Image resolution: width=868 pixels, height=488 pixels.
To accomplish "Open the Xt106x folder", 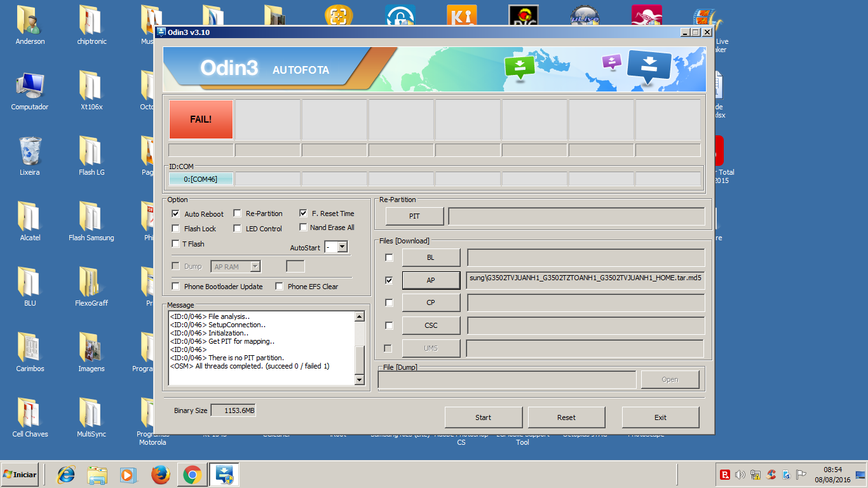I will tap(92, 91).
